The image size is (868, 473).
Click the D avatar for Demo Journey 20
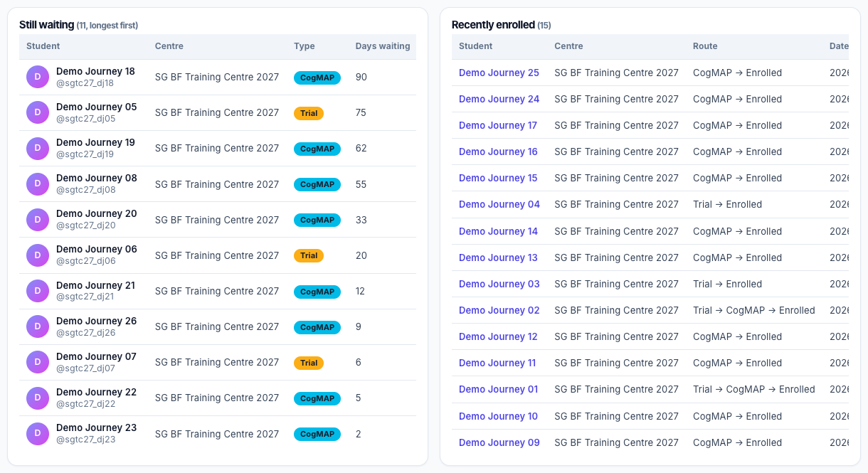tap(38, 219)
